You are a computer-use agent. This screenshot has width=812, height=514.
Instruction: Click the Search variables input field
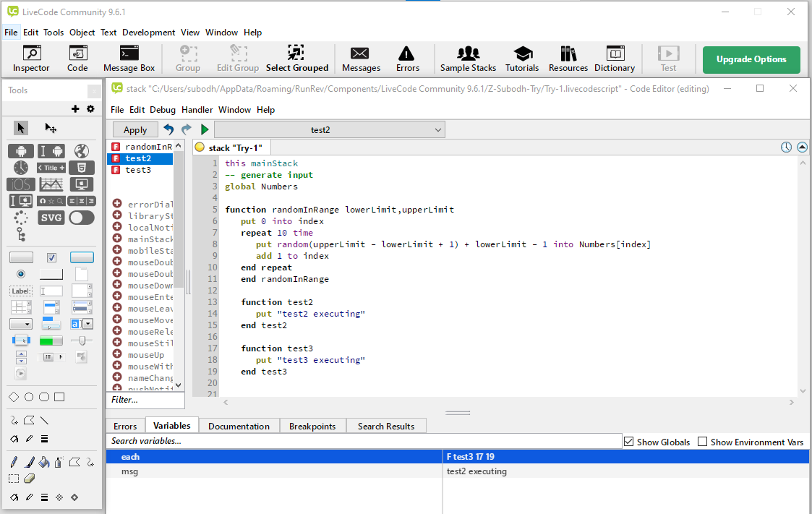(364, 441)
